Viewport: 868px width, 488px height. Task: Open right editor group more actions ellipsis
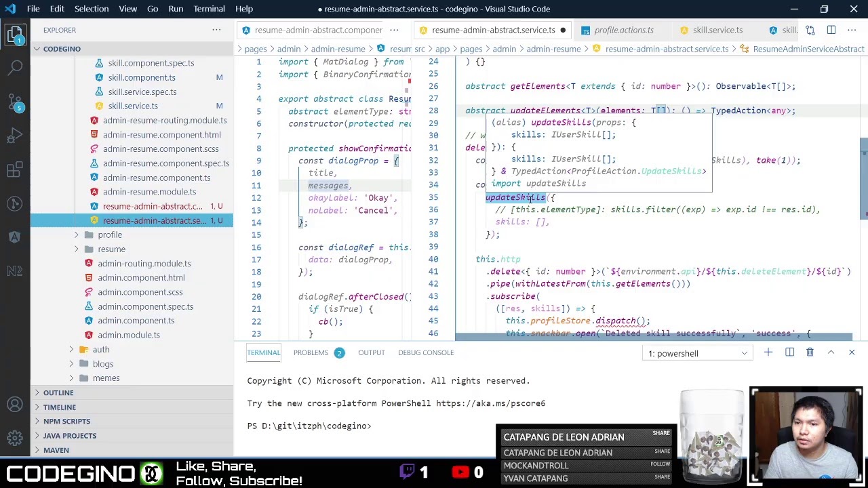(852, 30)
